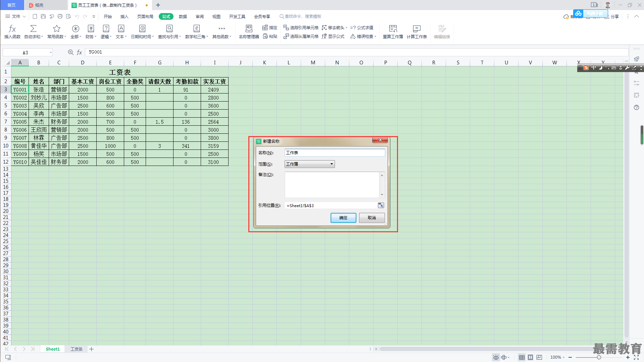Click the 取消 (Cancel) button in dialog
This screenshot has width=644, height=362.
[x=372, y=218]
